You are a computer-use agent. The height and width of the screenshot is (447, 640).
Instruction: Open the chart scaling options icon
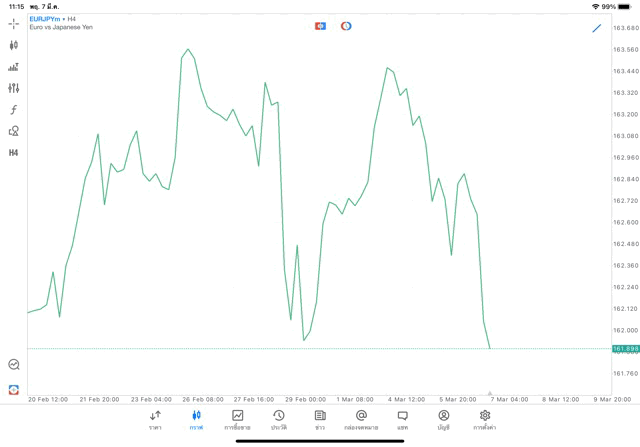(14, 67)
